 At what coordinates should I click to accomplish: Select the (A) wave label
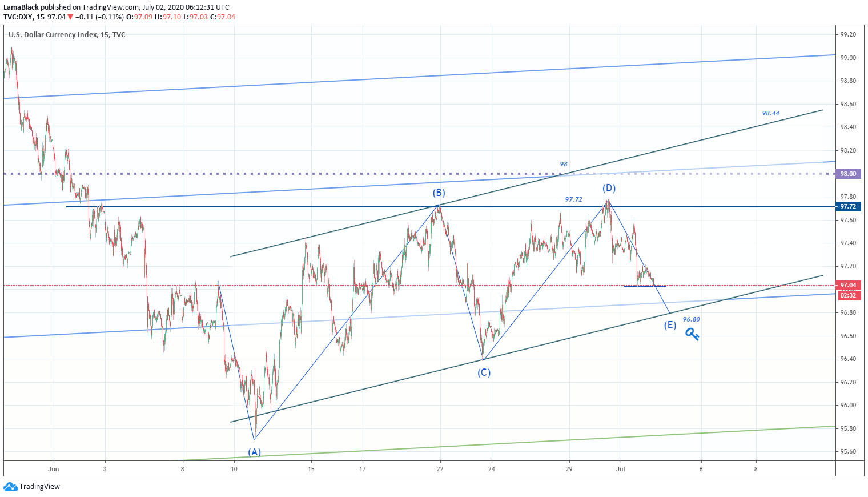tap(254, 452)
